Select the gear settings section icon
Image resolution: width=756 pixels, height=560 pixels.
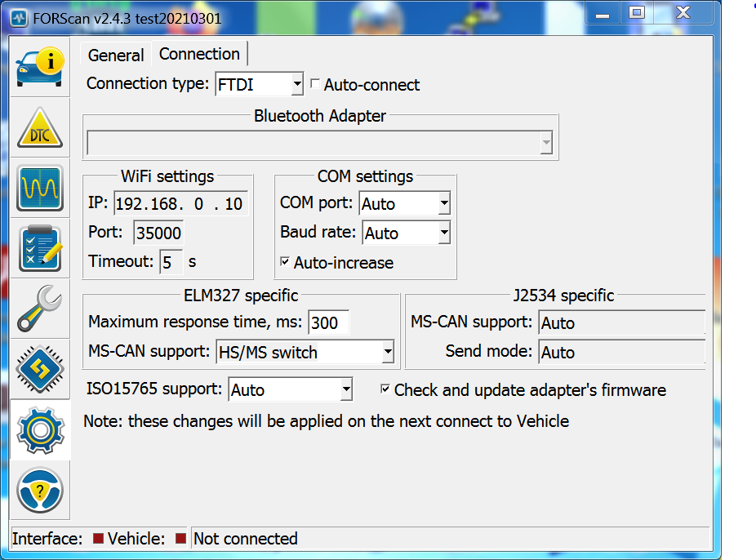point(40,429)
